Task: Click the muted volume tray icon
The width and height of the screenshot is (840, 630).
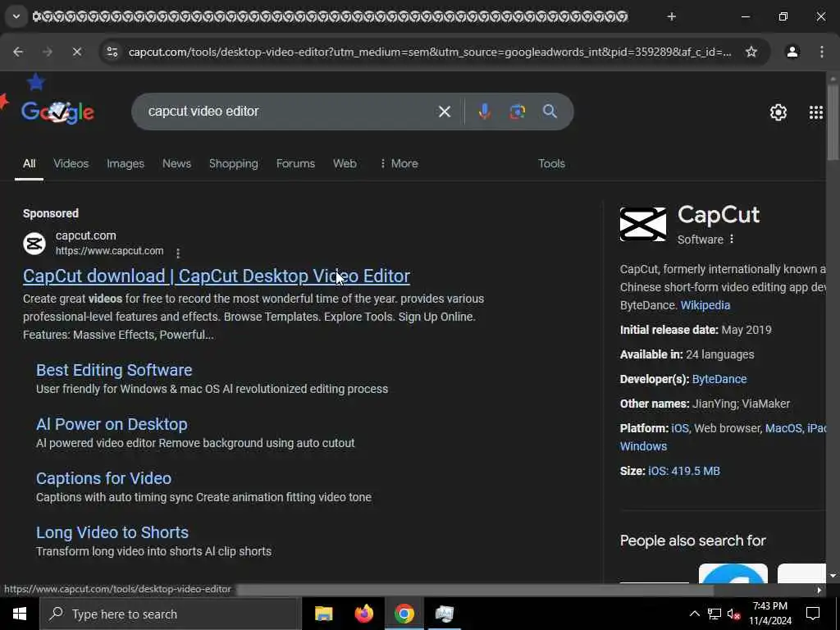Action: 734,614
